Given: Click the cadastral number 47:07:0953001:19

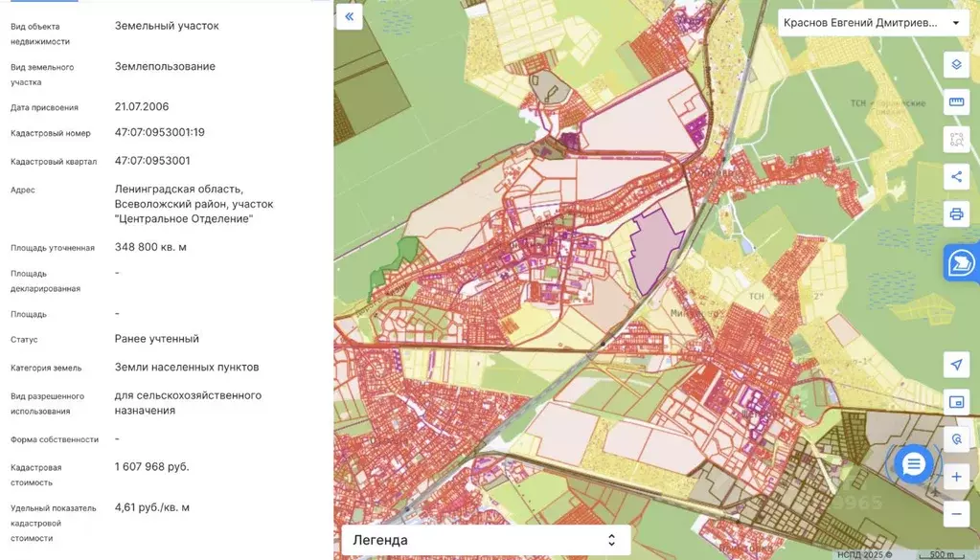Looking at the screenshot, I should [x=159, y=132].
